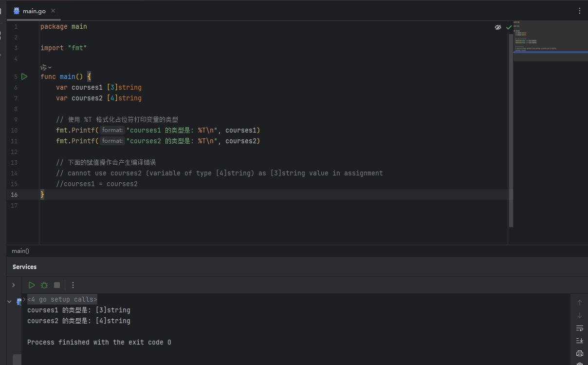This screenshot has width=588, height=365.
Task: Select the main.go editor tab
Action: click(34, 11)
